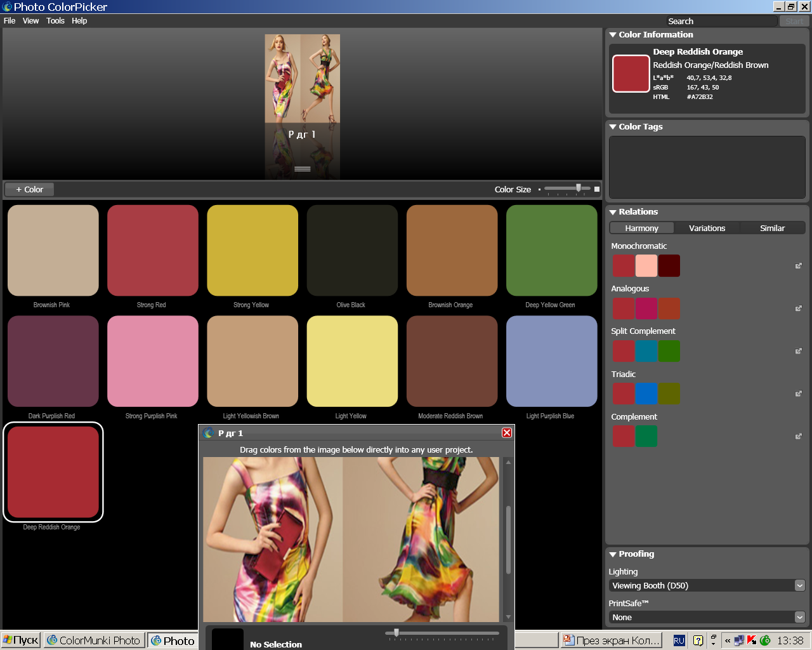
Task: Adjust the Color Size slider handle
Action: point(579,188)
